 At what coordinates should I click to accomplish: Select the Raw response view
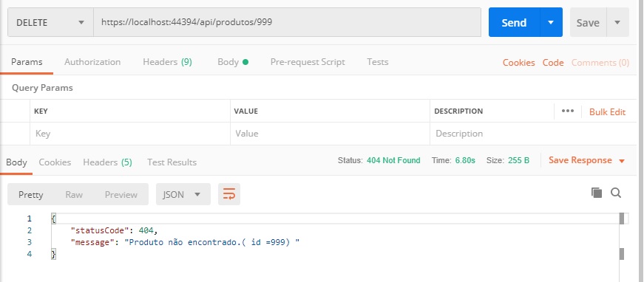coord(74,195)
